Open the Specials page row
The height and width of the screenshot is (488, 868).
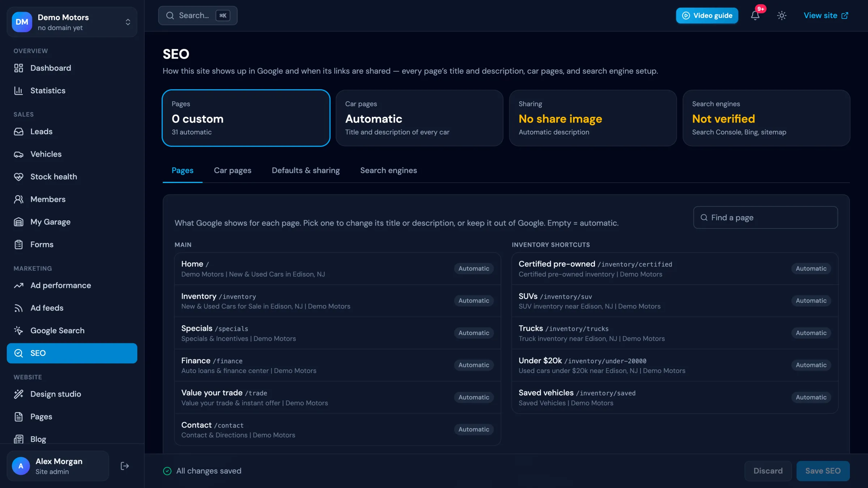[337, 333]
